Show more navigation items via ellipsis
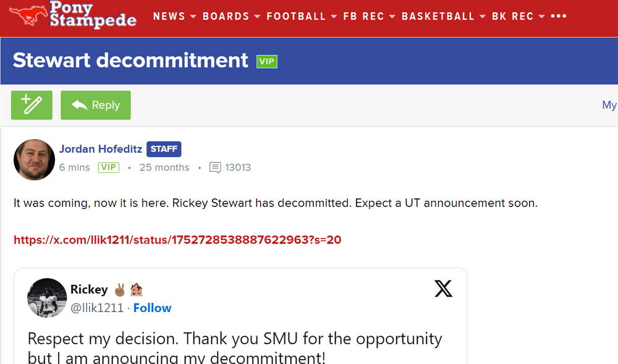Screen dimensions: 618x364 click(x=559, y=17)
